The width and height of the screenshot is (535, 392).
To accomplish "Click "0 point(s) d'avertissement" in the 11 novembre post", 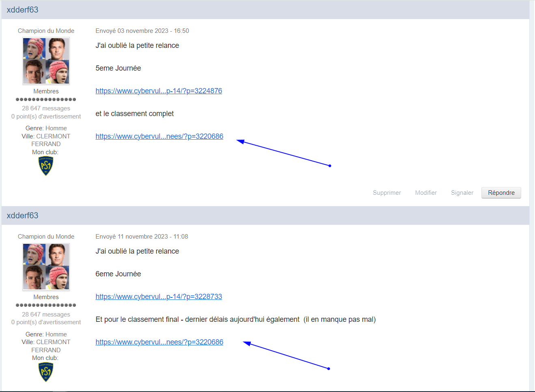I will pos(46,322).
